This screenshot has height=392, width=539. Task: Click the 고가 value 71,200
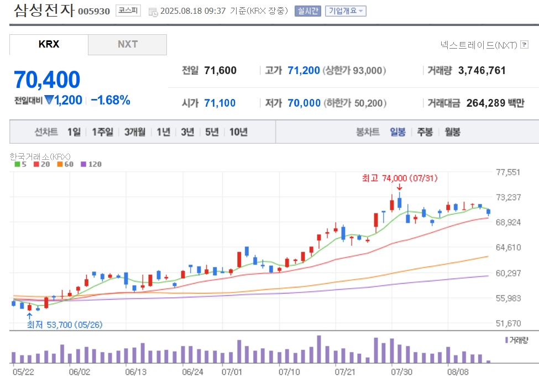[x=303, y=70]
